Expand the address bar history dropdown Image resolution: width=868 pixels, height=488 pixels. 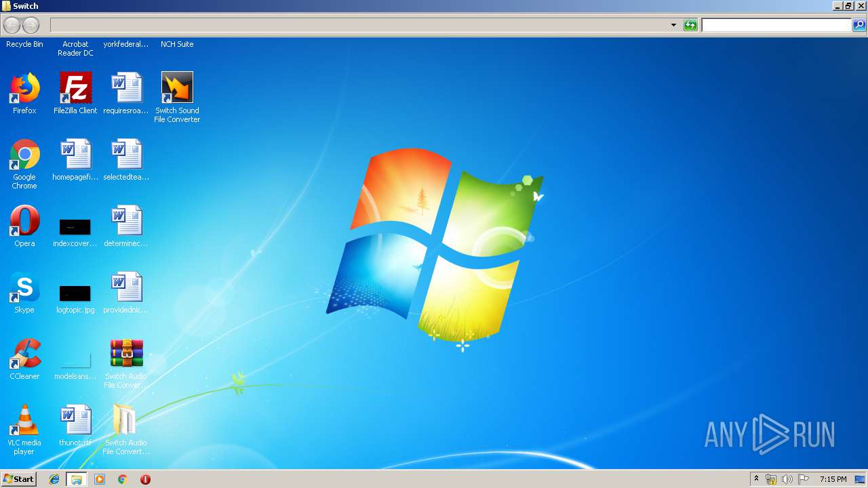(673, 25)
